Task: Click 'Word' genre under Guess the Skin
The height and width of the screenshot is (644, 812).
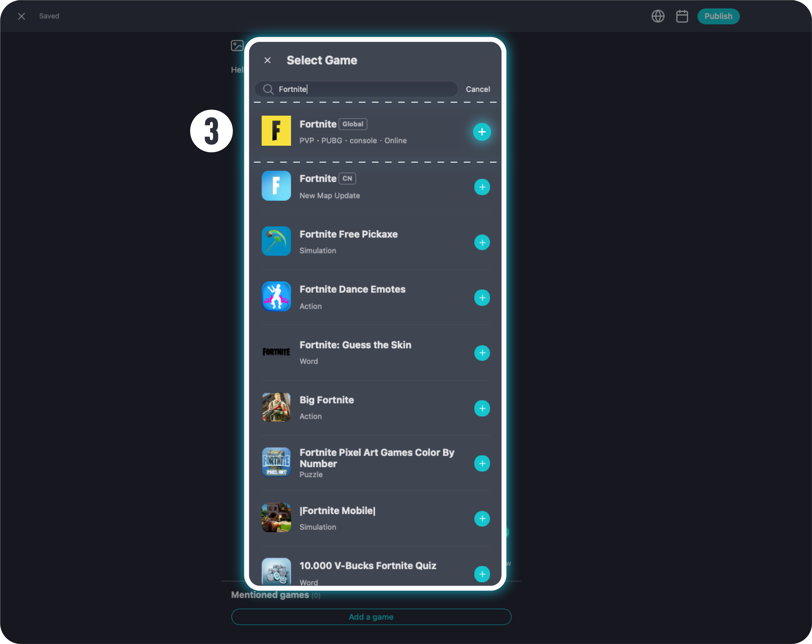Action: tap(308, 361)
